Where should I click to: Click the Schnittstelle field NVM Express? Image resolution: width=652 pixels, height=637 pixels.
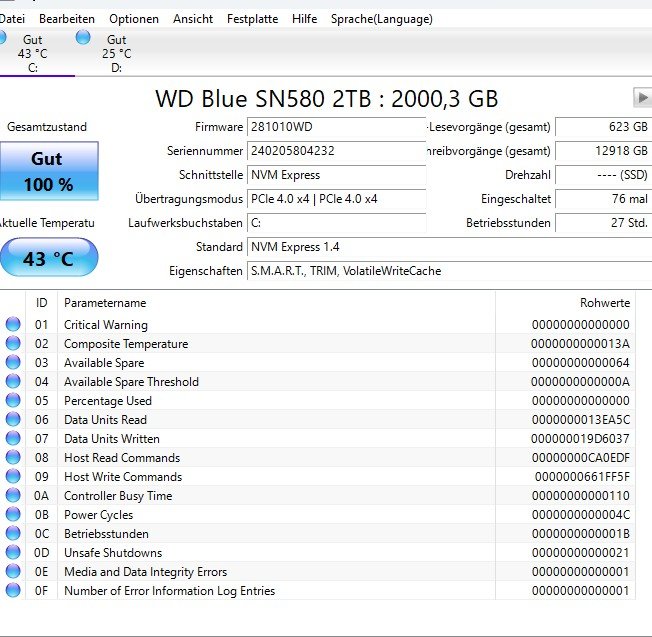point(336,175)
